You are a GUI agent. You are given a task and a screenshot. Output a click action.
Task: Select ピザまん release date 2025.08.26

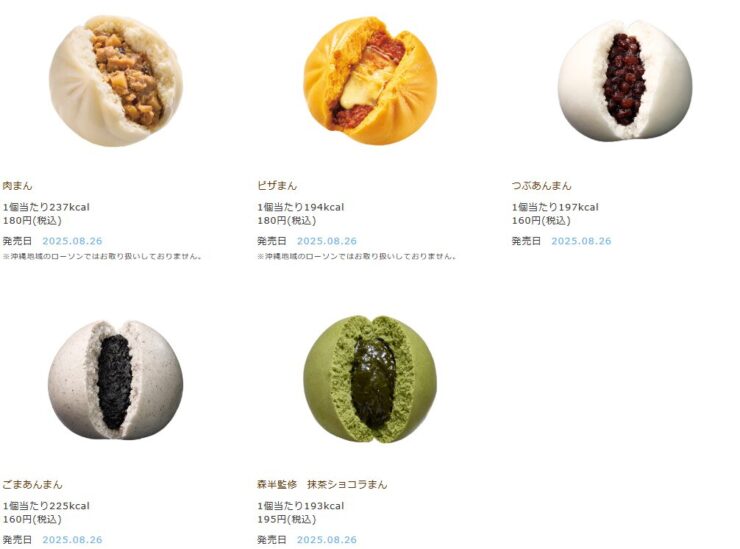327,241
